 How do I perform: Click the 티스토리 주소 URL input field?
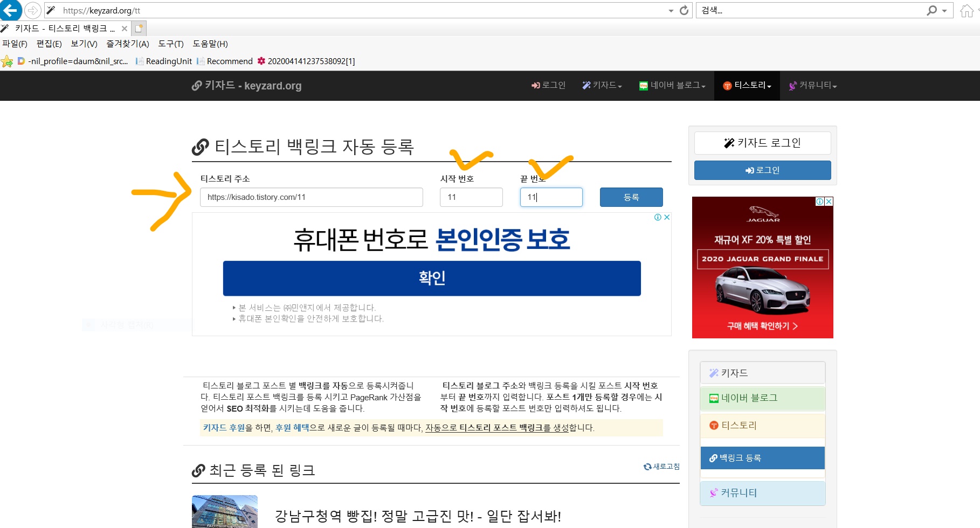point(312,197)
